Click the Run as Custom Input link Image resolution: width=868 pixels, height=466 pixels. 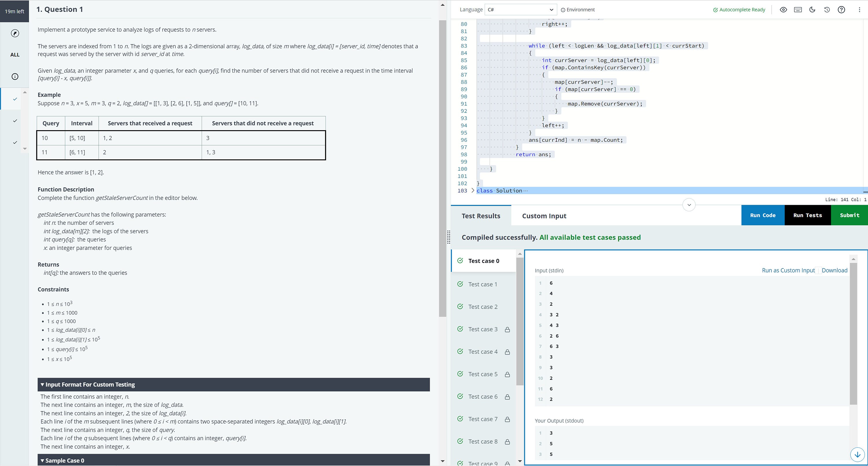pos(788,270)
